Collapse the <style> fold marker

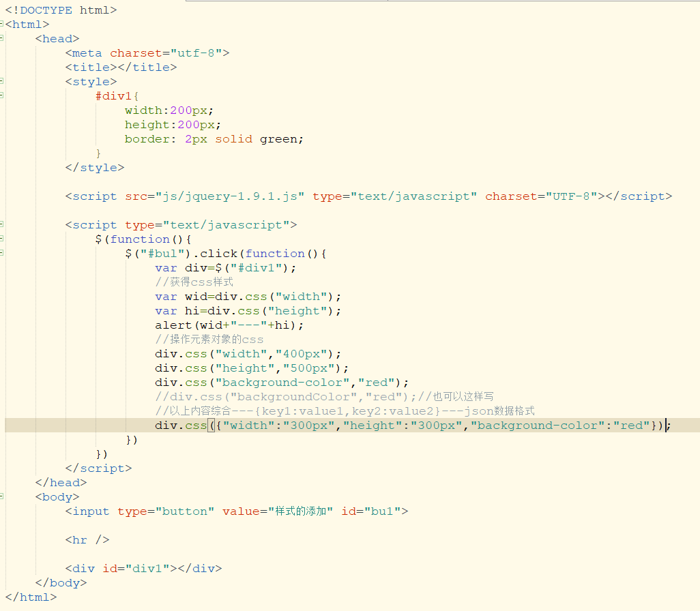(2, 80)
